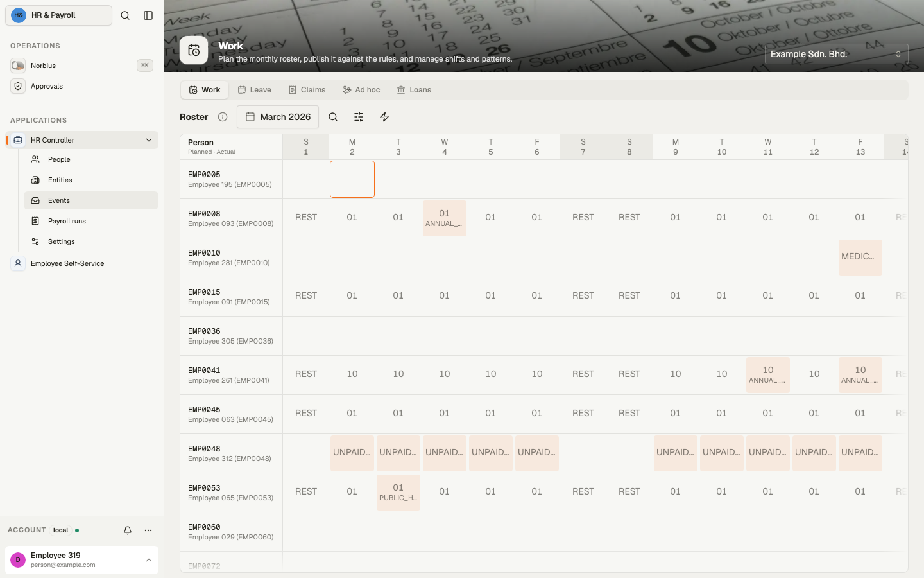Open EMP0010 medical leave cell on Friday 13

pos(860,258)
